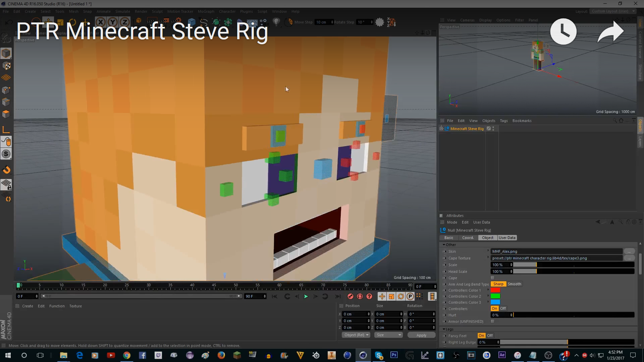Viewport: 644px width, 362px height.
Task: Lock the Y axis in the toolbar
Action: pyautogui.click(x=113, y=22)
